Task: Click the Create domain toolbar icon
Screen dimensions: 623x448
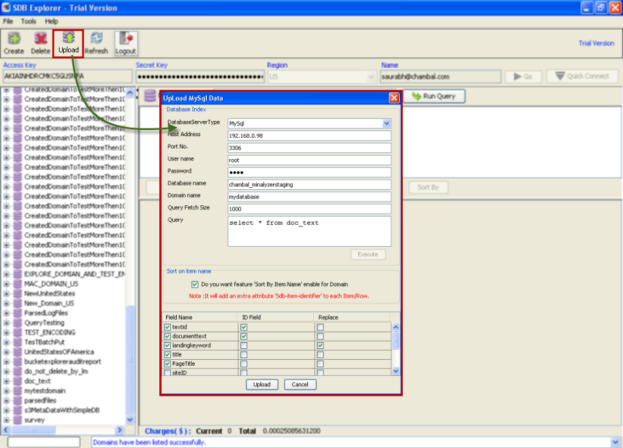Action: (14, 43)
